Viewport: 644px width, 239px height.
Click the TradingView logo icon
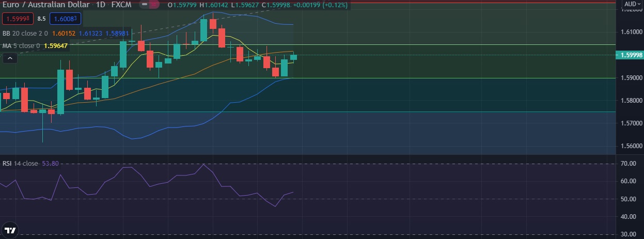click(10, 230)
